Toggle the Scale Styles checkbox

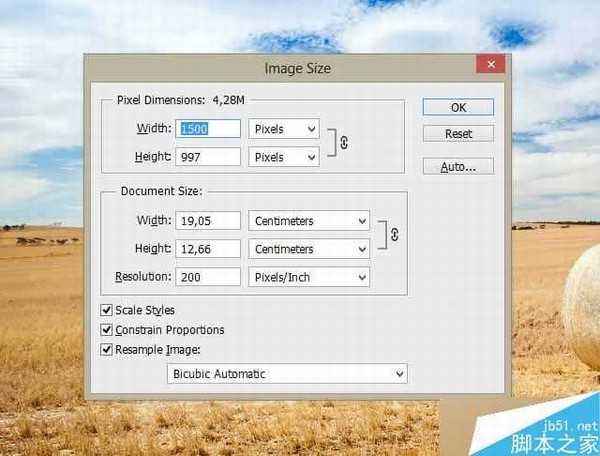pyautogui.click(x=108, y=311)
